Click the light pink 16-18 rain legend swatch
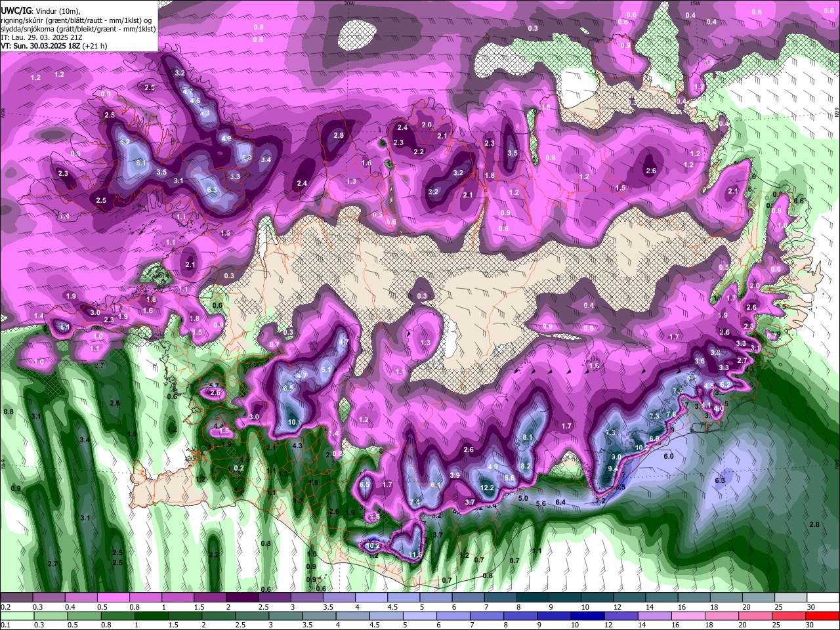This screenshot has height=630, width=840. pyautogui.click(x=689, y=616)
